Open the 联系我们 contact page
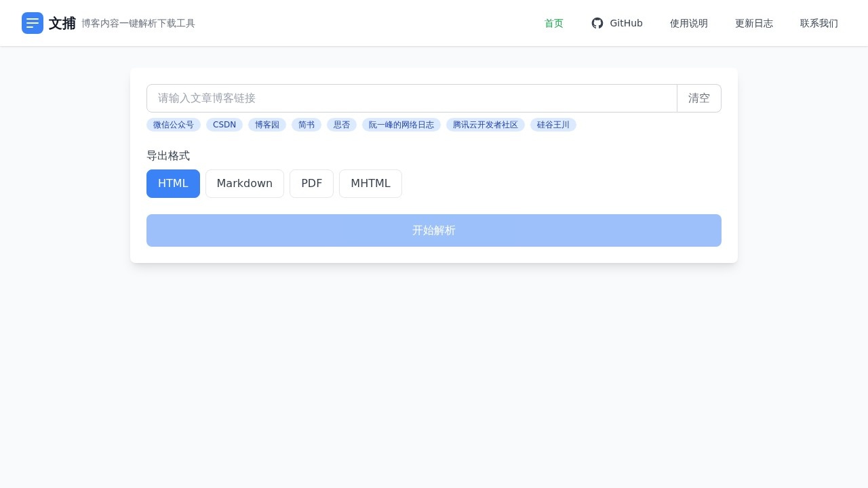 819,23
